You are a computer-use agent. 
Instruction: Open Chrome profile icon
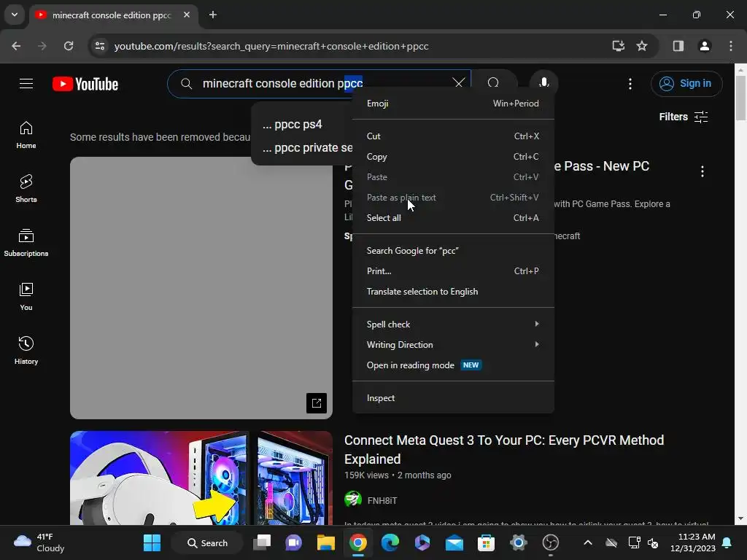pos(705,46)
